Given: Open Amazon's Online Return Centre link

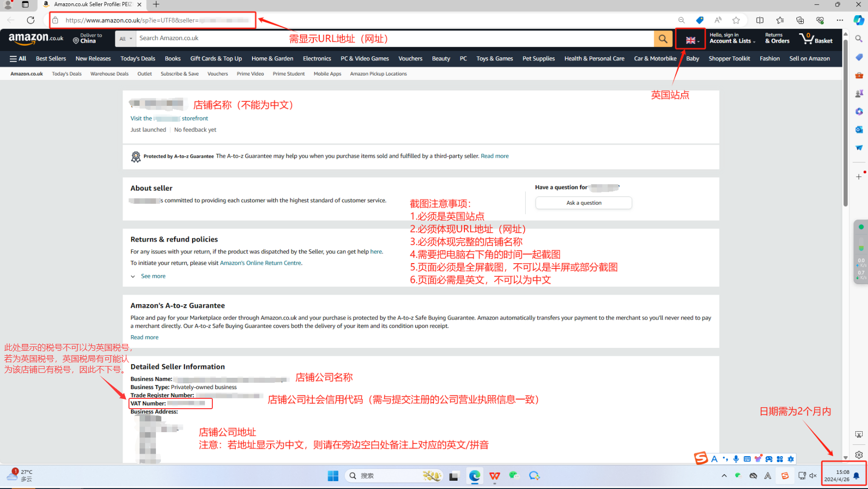Looking at the screenshot, I should [260, 263].
